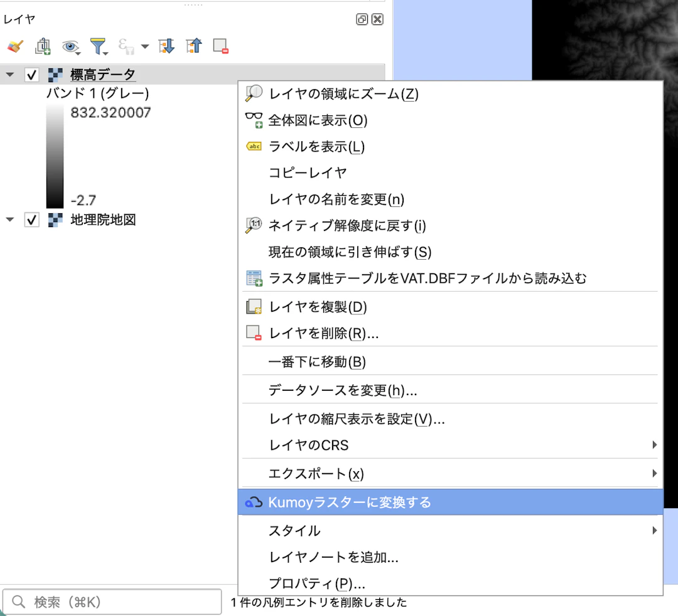Undock the レイヤ panel with float button
This screenshot has width=678, height=616.
[x=362, y=19]
